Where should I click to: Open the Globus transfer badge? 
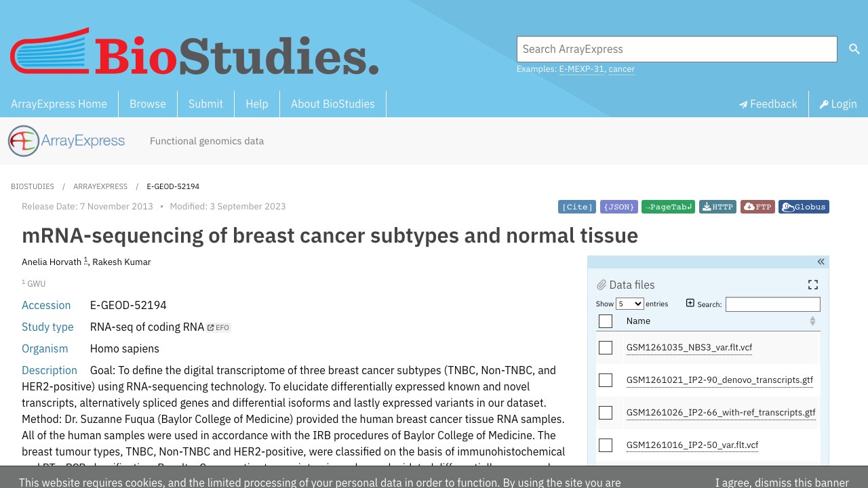pos(804,207)
